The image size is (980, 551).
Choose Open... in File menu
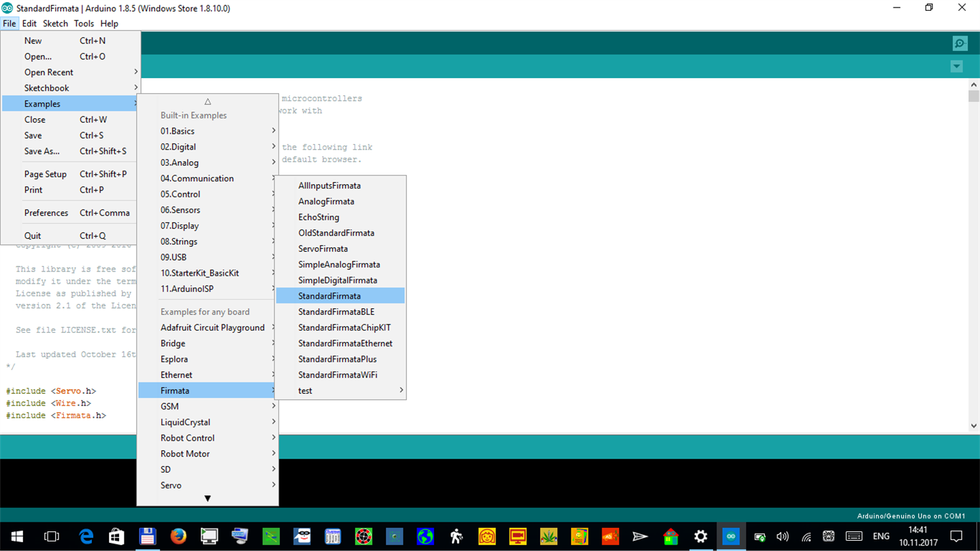pos(71,56)
